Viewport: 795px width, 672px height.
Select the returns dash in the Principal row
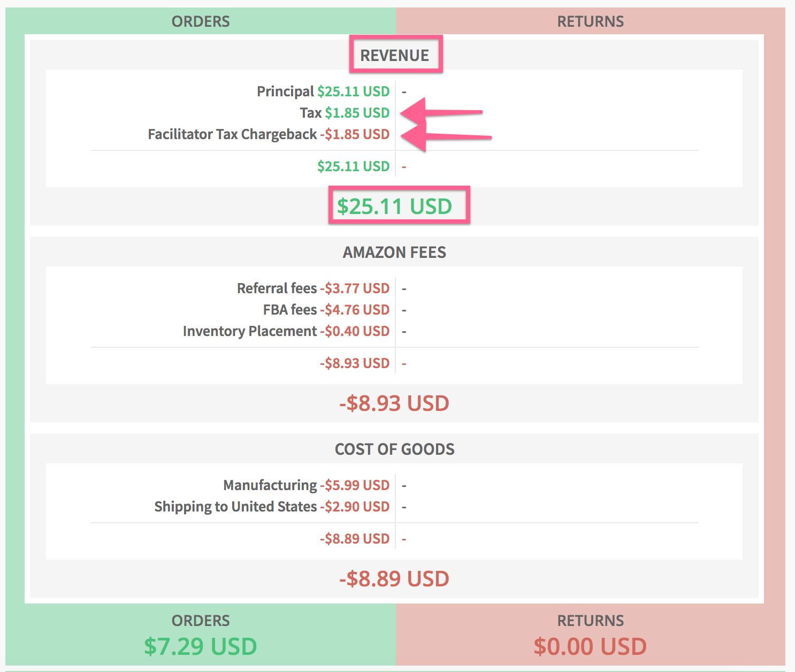pyautogui.click(x=404, y=91)
